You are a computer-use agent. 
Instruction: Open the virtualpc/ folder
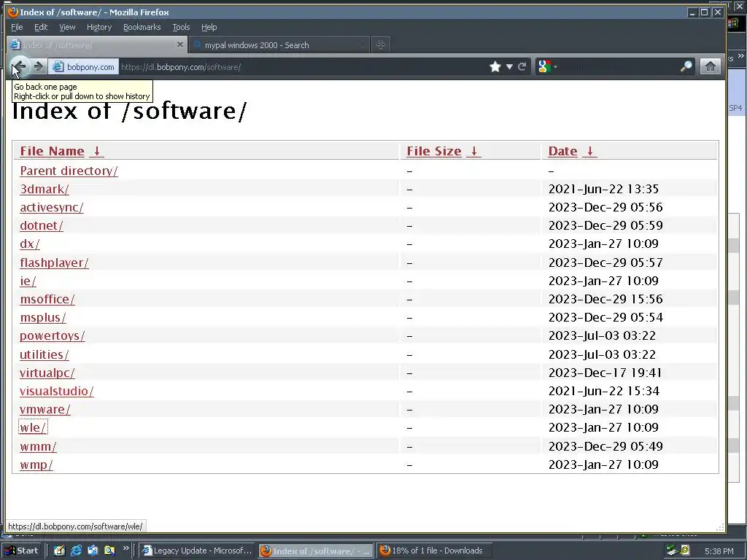tap(47, 373)
